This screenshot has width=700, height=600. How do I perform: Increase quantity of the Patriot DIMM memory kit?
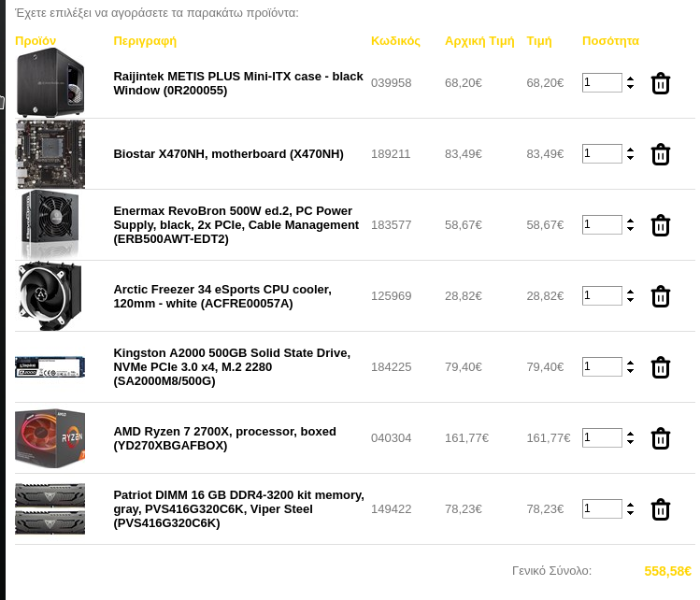tap(630, 505)
